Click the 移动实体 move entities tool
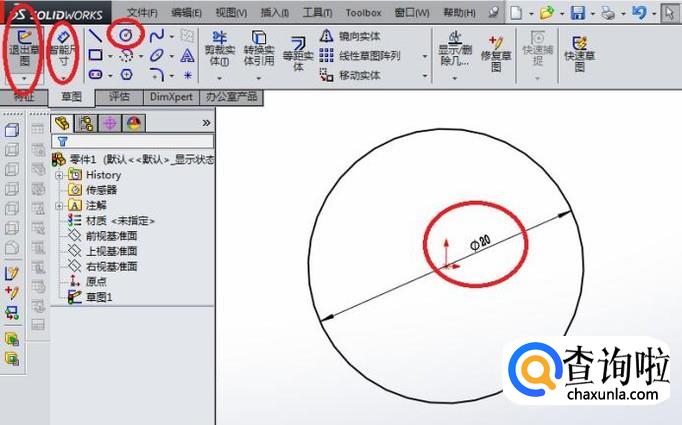 pos(350,75)
